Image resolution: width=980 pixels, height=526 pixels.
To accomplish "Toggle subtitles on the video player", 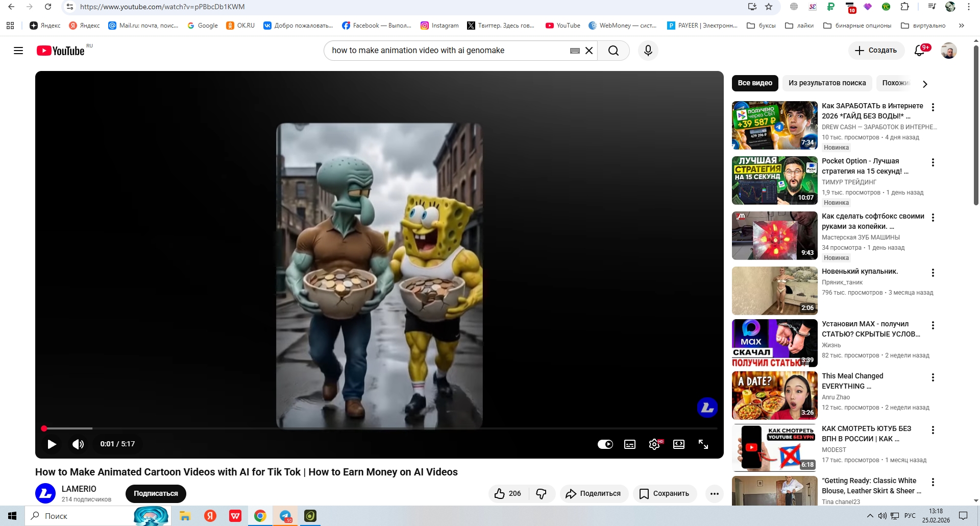I will click(x=630, y=444).
